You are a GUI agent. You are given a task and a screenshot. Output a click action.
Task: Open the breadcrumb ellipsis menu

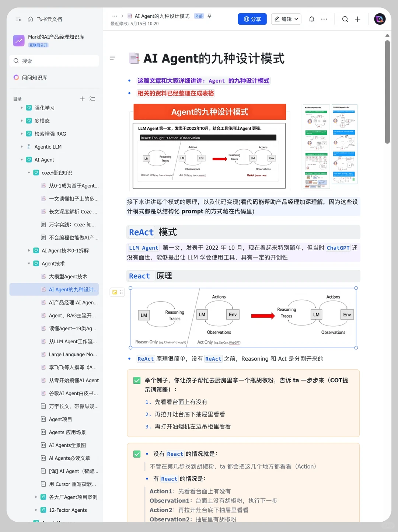click(115, 16)
